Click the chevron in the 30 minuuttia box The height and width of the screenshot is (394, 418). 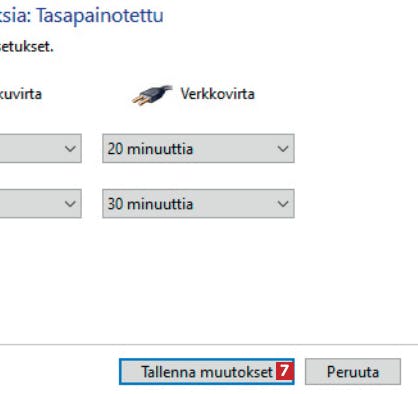click(283, 204)
